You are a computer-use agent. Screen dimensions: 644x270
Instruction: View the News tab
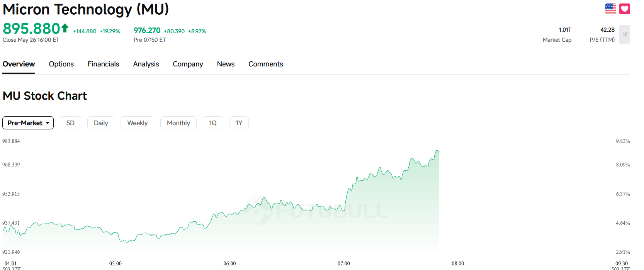tap(226, 64)
